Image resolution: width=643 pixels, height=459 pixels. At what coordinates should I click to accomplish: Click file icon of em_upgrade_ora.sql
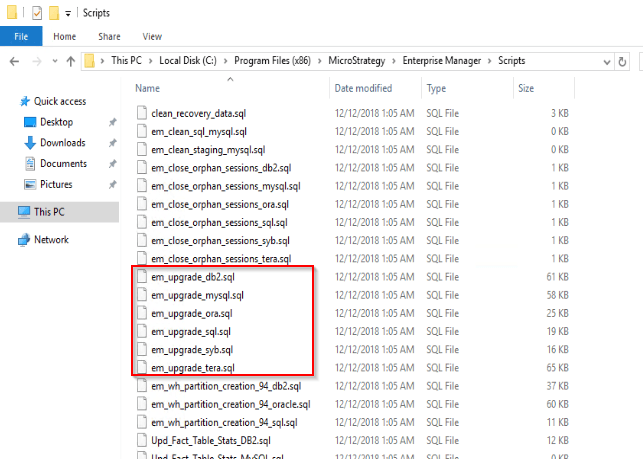pos(142,313)
